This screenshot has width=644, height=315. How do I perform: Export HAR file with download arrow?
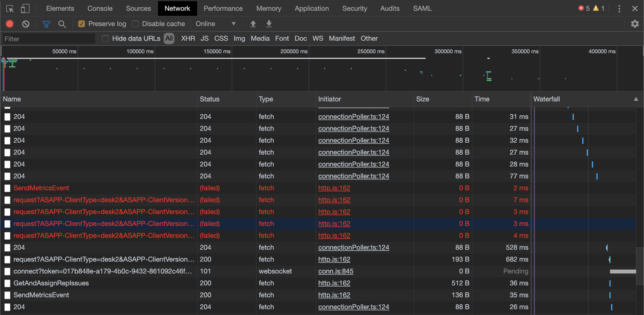[269, 24]
